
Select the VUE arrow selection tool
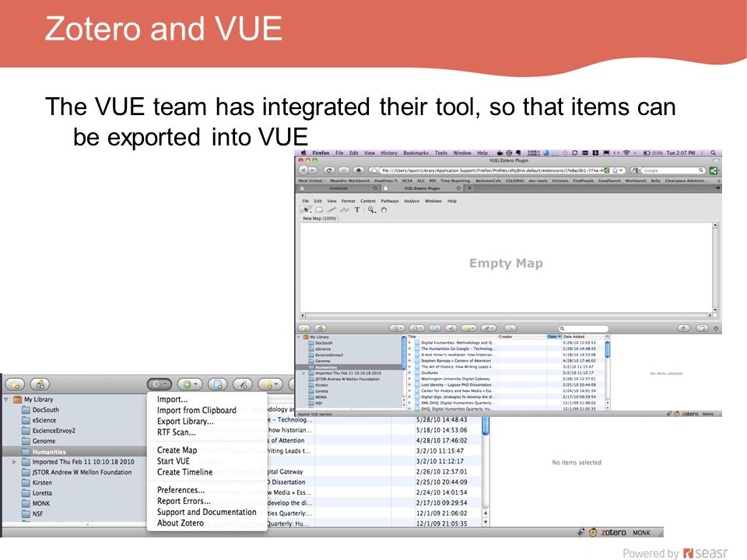click(307, 210)
